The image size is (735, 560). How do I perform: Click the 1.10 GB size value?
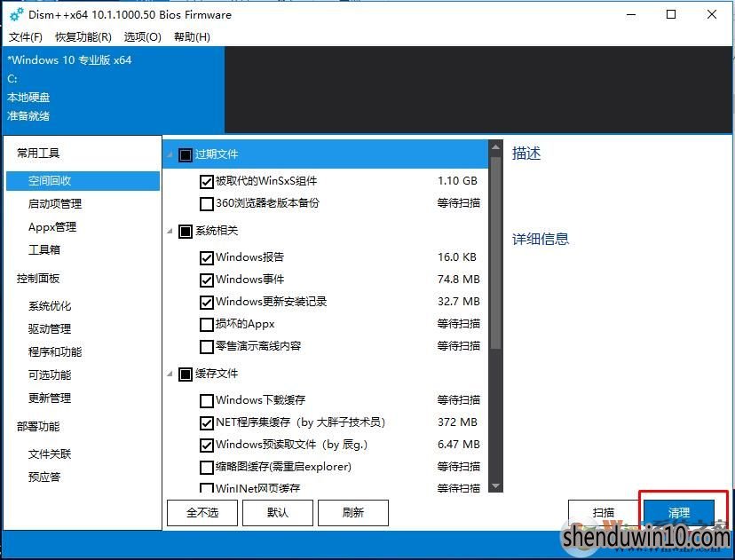pyautogui.click(x=457, y=181)
